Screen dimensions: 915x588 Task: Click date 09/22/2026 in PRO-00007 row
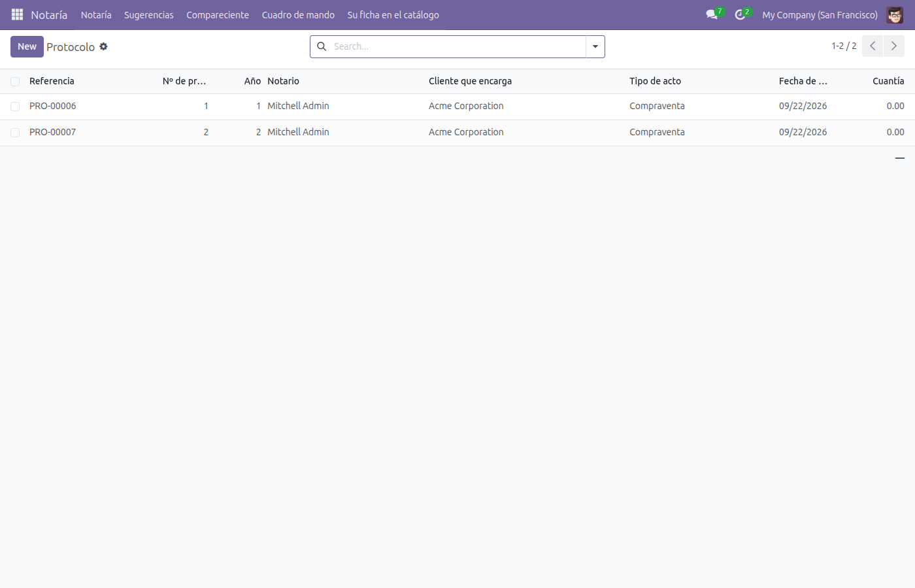(803, 132)
